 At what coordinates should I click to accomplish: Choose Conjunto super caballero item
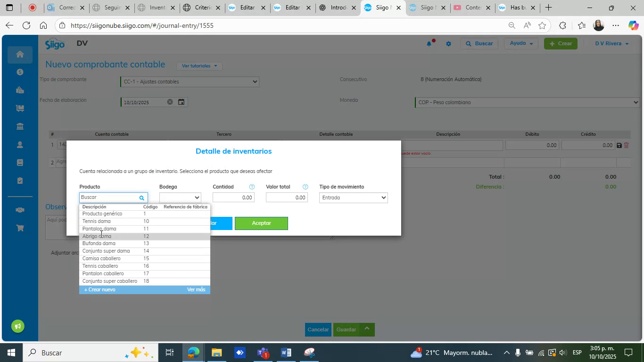(x=145, y=281)
